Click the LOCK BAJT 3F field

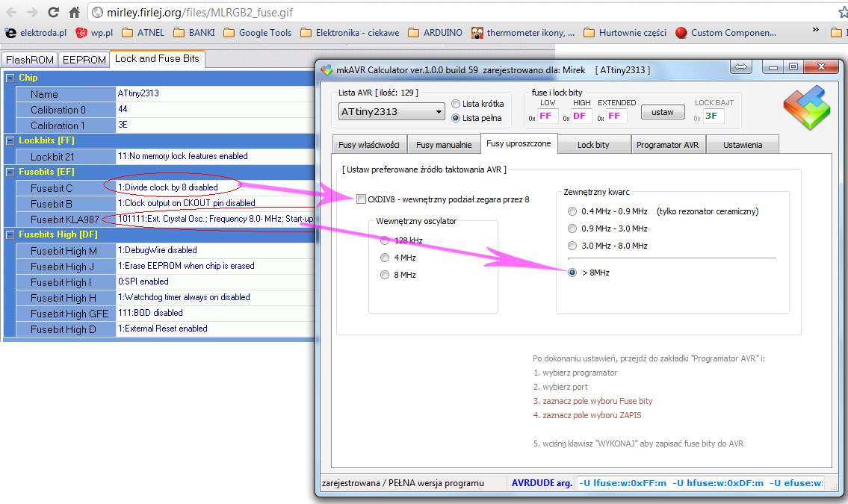[x=713, y=116]
